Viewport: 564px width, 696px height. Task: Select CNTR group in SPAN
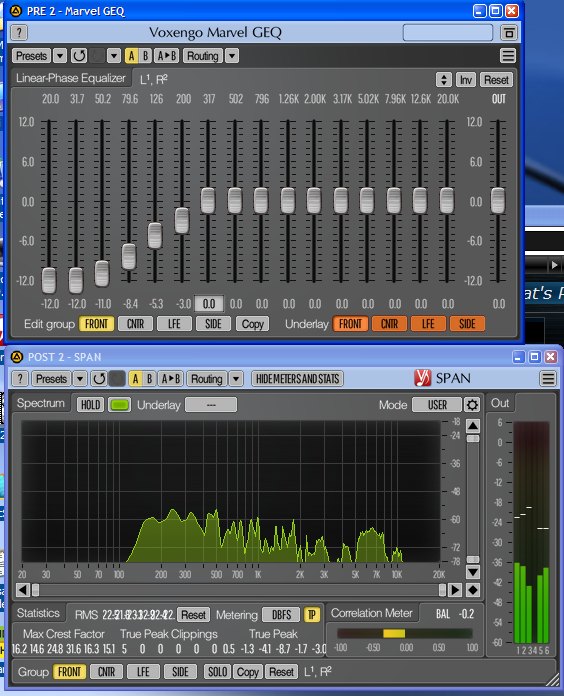106,672
